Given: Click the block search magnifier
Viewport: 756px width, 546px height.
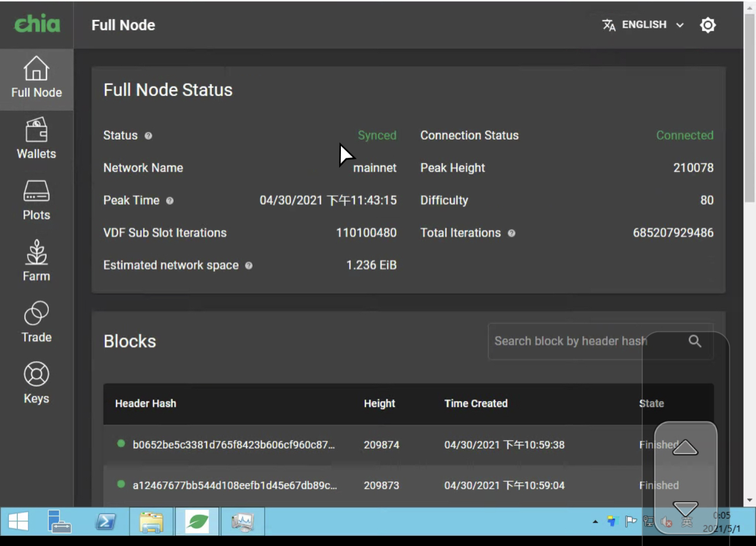Looking at the screenshot, I should [695, 341].
